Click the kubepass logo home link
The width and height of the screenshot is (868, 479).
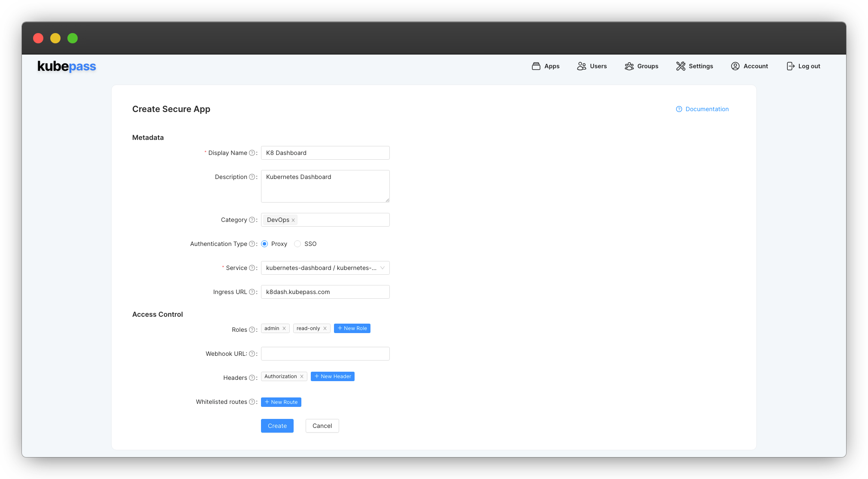tap(67, 66)
